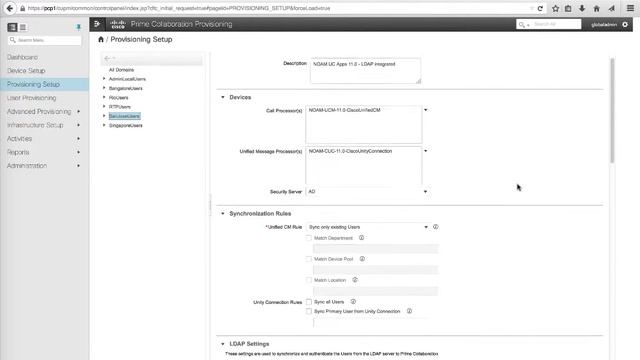Switch to the list view menu layout
The width and height of the screenshot is (640, 360).
pos(23,27)
